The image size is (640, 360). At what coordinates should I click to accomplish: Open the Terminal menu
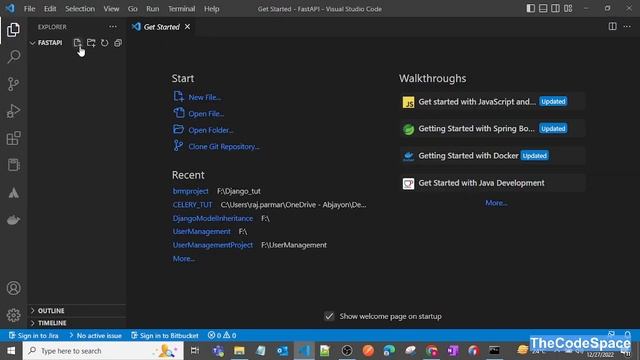click(x=182, y=9)
